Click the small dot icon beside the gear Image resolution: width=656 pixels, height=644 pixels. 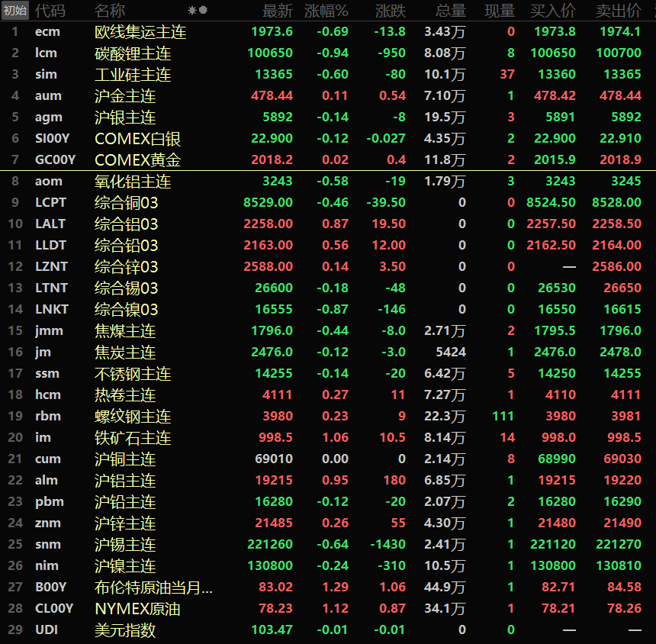pyautogui.click(x=203, y=11)
